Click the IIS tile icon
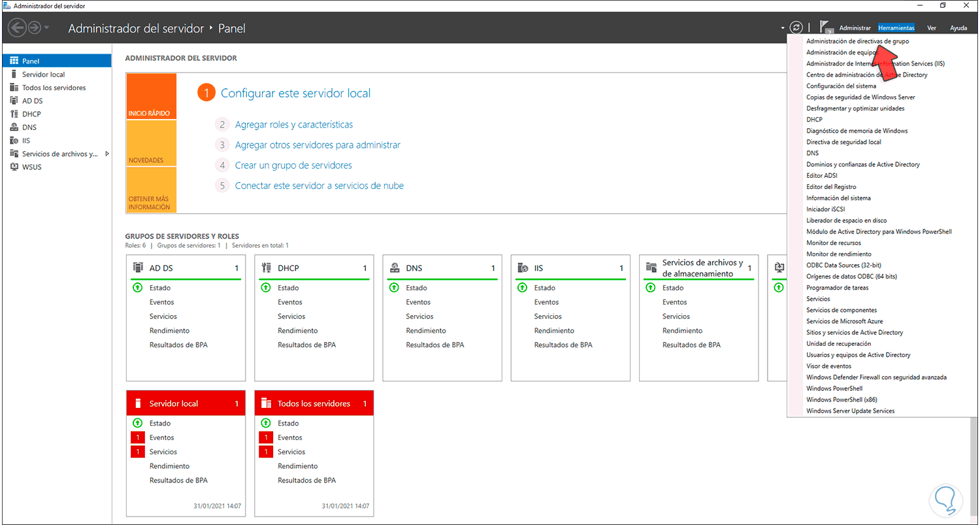The width and height of the screenshot is (980, 525). tap(522, 267)
